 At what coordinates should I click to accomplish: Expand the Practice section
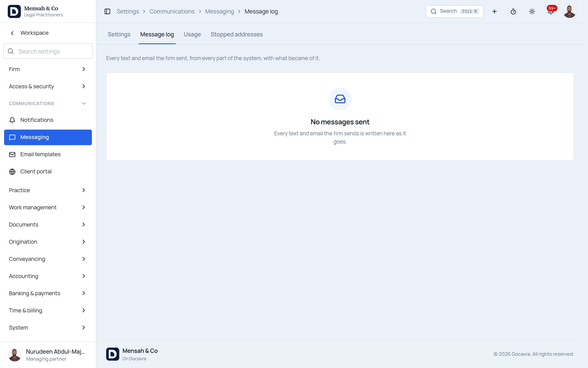pyautogui.click(x=48, y=190)
